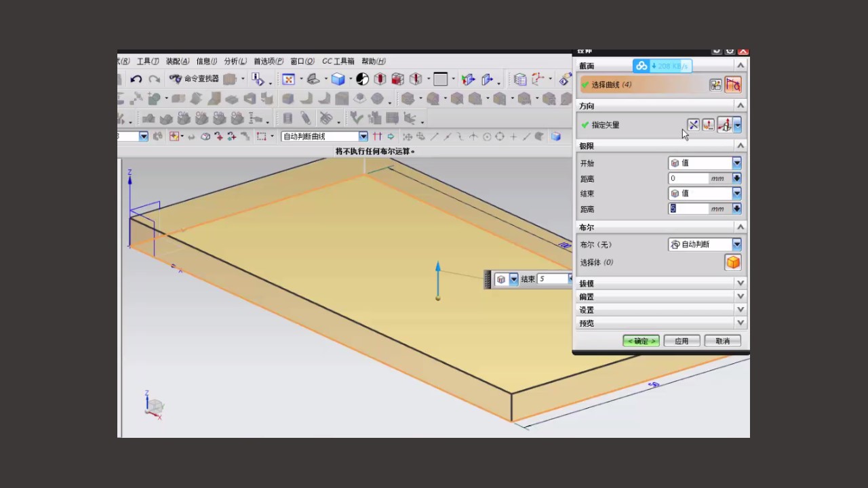Expand the 拔模 section
The image size is (868, 488).
741,283
